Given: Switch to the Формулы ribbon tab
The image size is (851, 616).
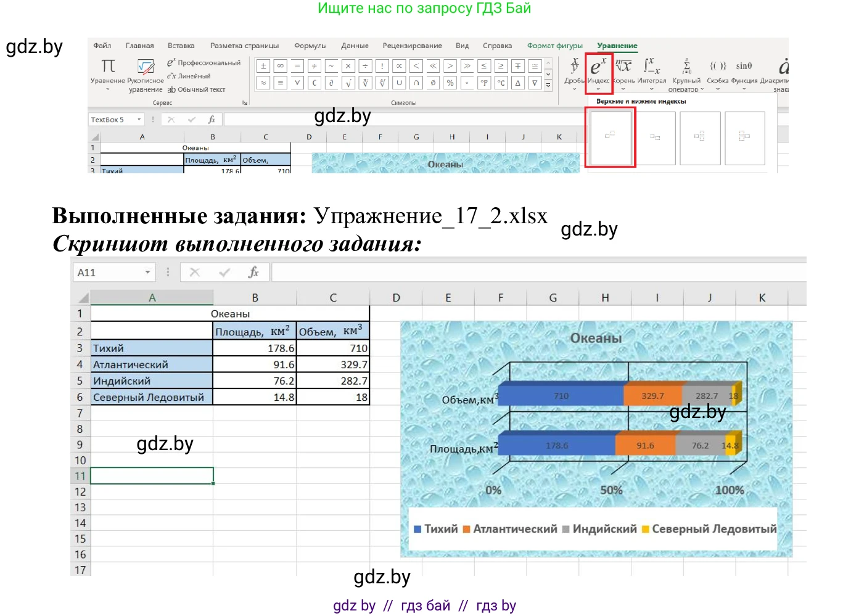Looking at the screenshot, I should pos(310,46).
